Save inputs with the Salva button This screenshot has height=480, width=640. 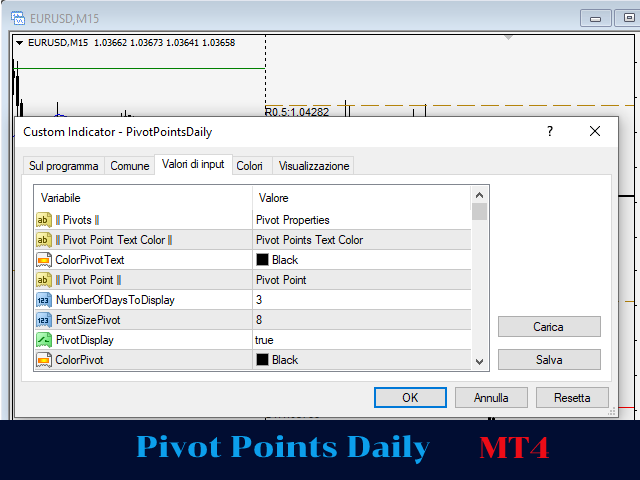549,360
